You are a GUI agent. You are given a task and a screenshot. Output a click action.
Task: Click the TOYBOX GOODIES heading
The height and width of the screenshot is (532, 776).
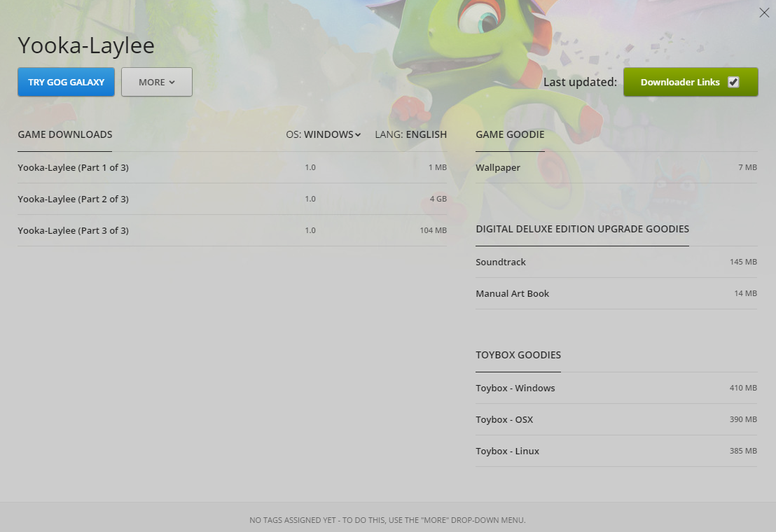tap(518, 355)
